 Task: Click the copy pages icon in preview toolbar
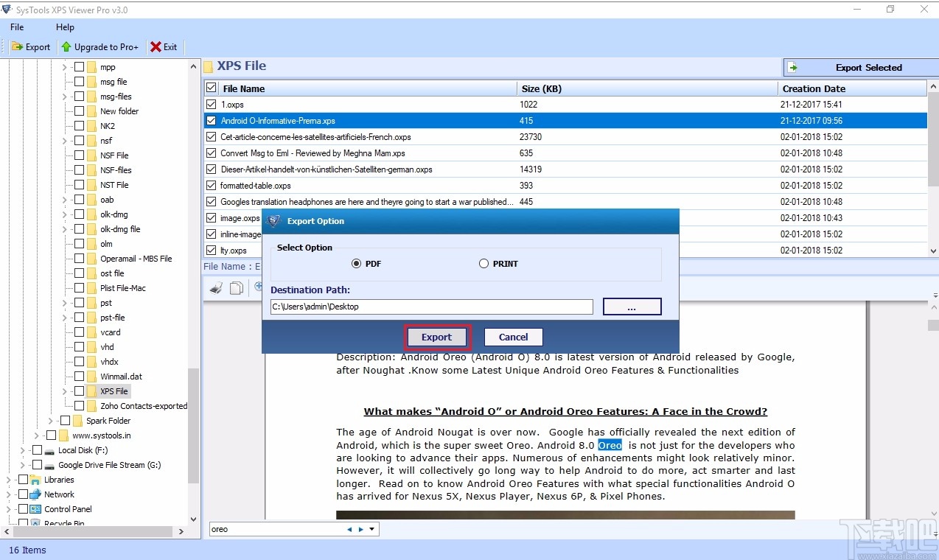[x=237, y=288]
